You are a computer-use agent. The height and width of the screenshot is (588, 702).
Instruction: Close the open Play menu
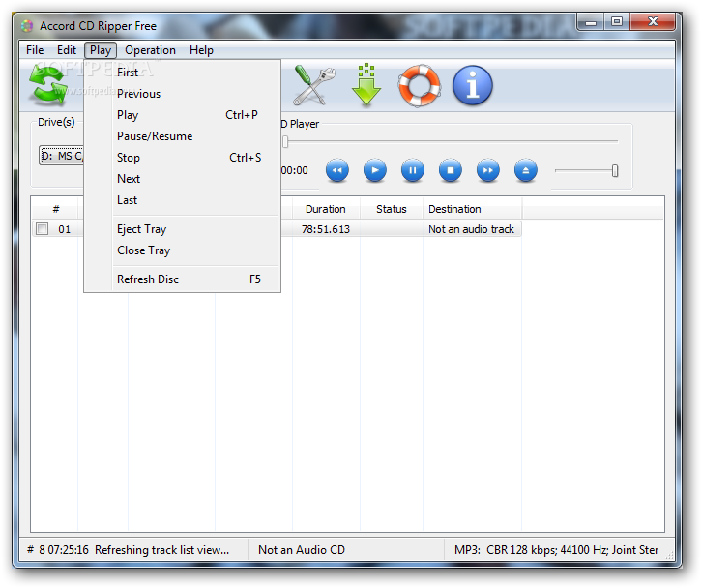tap(101, 50)
